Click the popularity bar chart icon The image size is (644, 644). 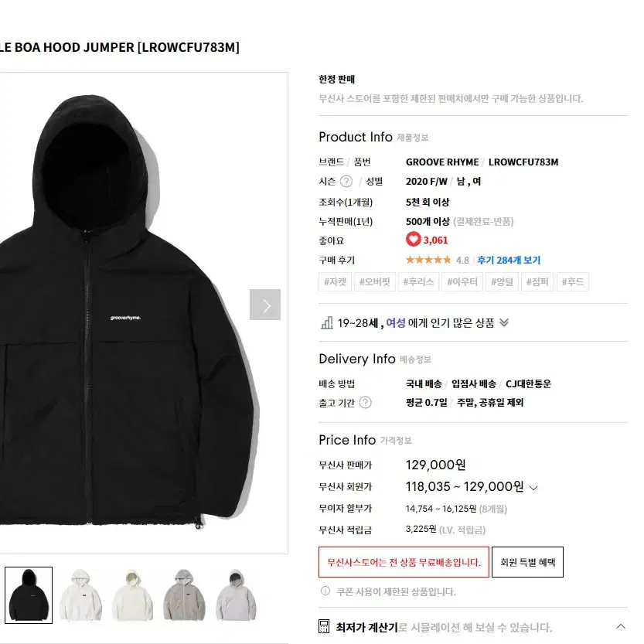tap(327, 323)
